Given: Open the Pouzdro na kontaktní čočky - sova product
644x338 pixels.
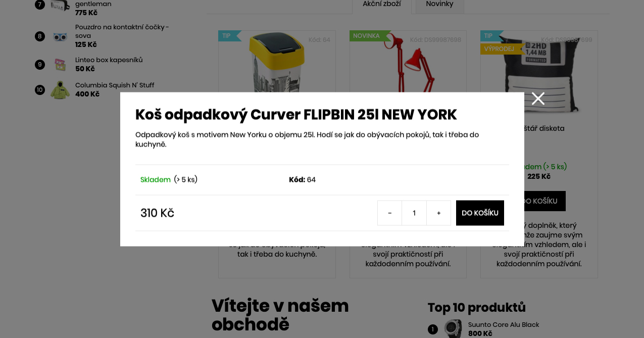Looking at the screenshot, I should click(122, 31).
